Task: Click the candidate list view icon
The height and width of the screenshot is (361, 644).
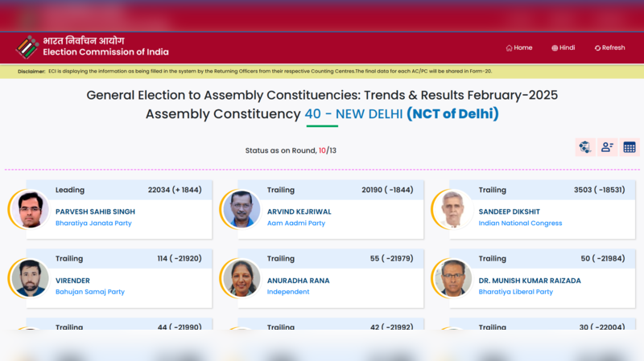Action: pyautogui.click(x=607, y=147)
